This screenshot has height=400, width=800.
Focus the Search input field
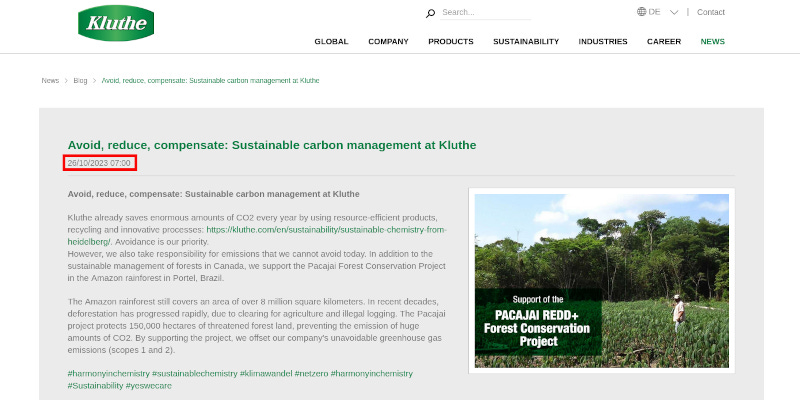486,12
